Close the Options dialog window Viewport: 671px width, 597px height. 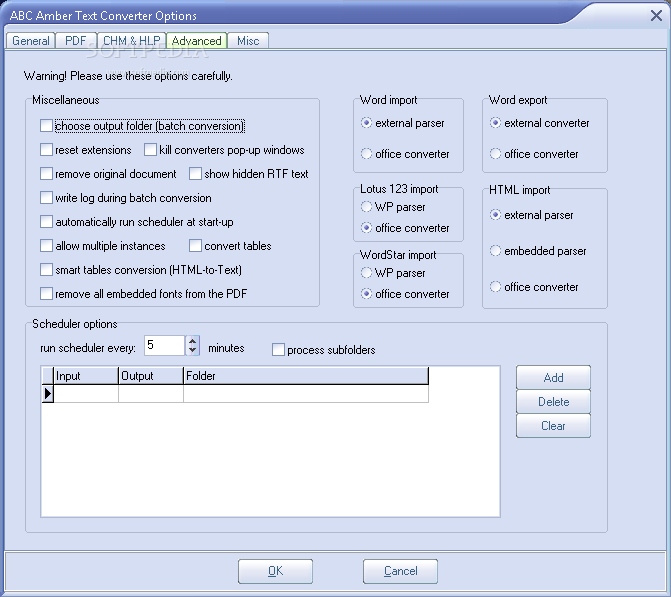656,16
